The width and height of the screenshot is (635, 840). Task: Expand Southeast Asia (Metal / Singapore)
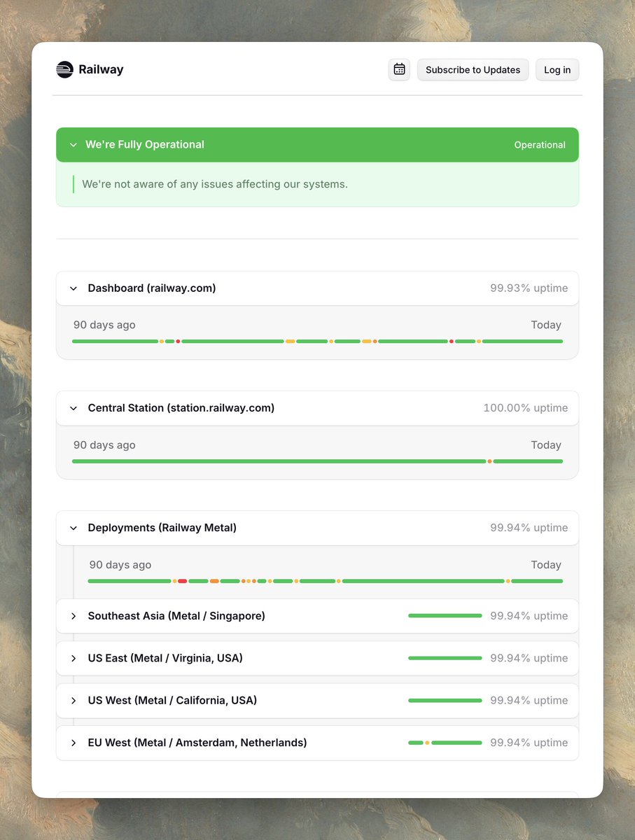click(x=74, y=616)
